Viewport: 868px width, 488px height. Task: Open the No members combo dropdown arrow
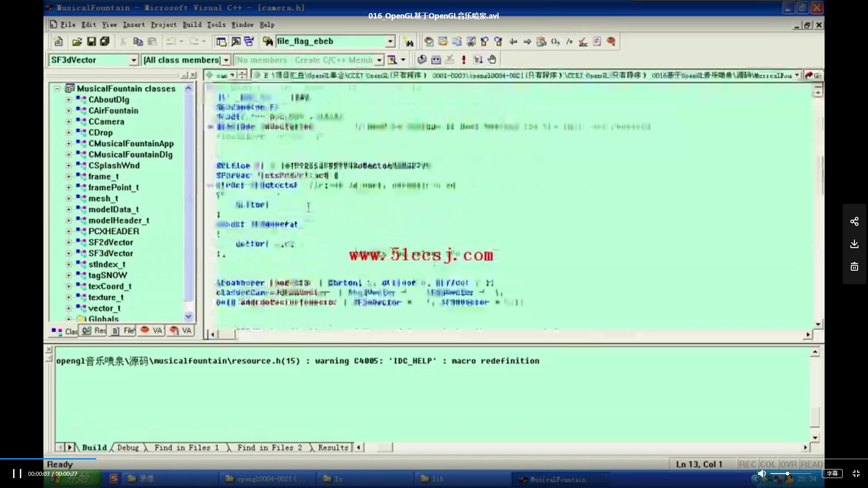point(379,60)
